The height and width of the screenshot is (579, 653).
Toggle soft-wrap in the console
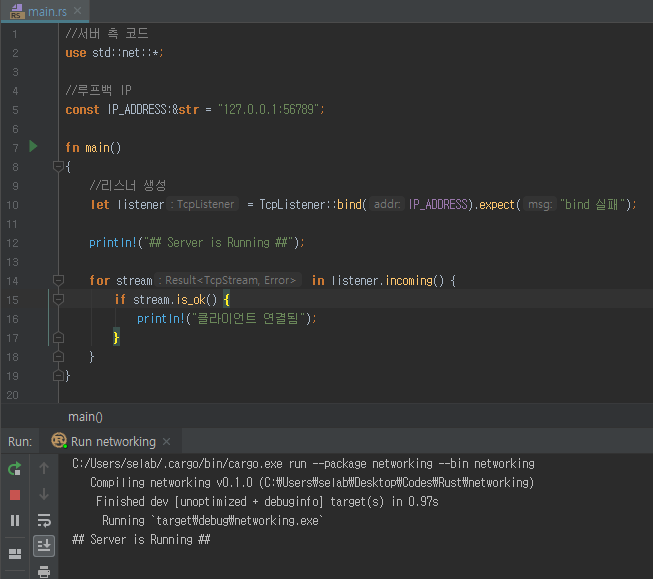point(44,520)
